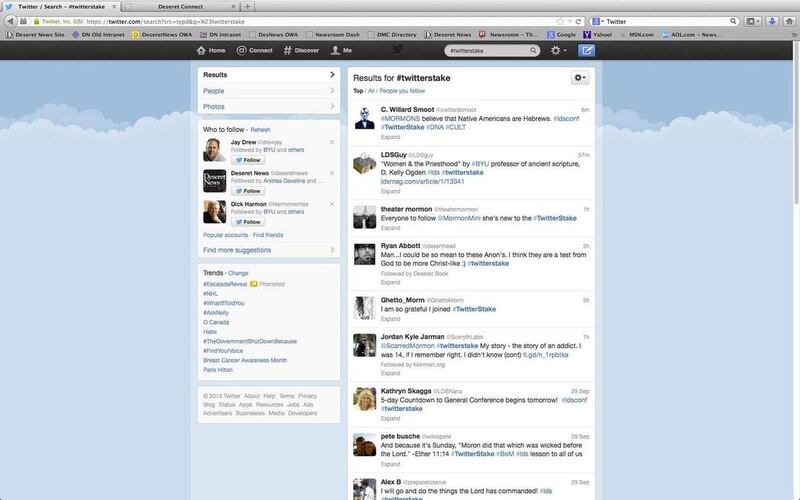Dismiss Dick Harmon follow suggestion
Image resolution: width=800 pixels, height=500 pixels.
(332, 204)
